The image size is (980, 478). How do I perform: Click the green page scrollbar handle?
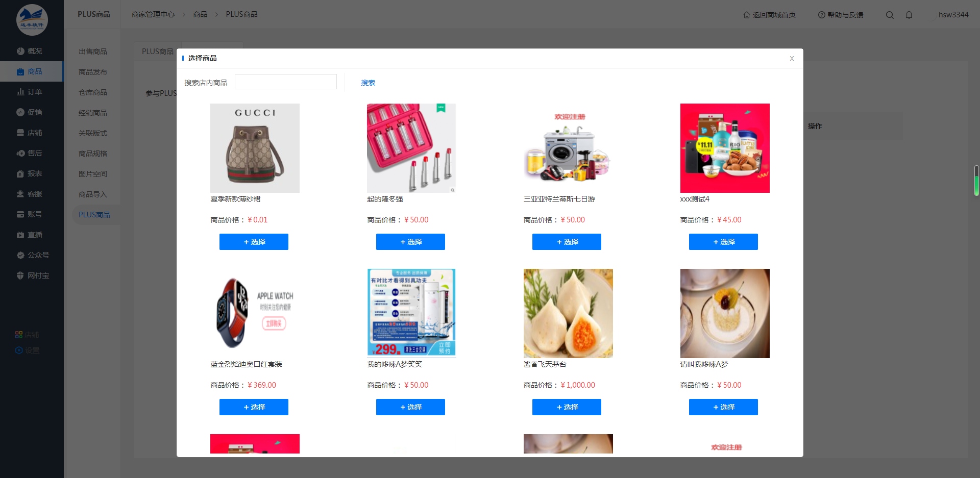[976, 181]
